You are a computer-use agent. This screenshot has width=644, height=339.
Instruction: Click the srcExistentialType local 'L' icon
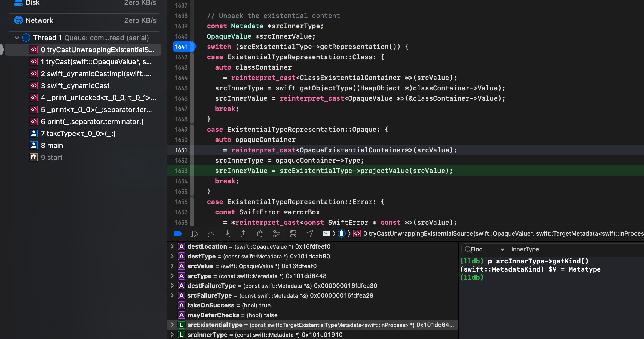tap(182, 325)
